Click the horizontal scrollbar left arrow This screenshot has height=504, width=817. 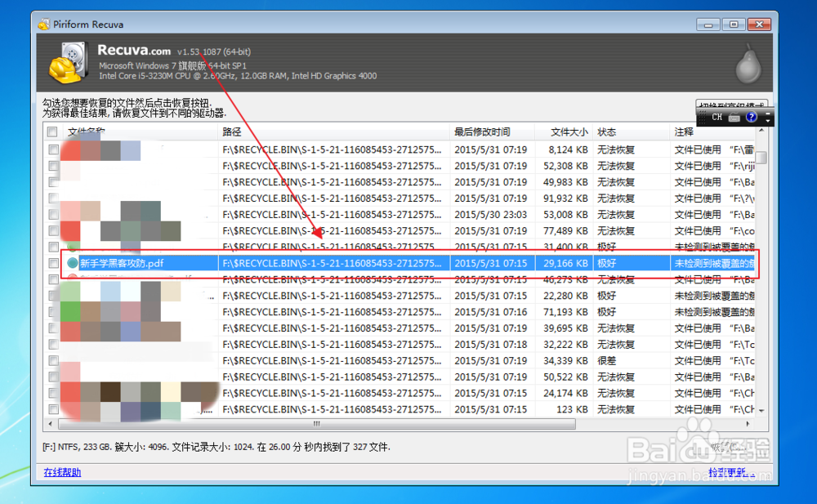50,424
